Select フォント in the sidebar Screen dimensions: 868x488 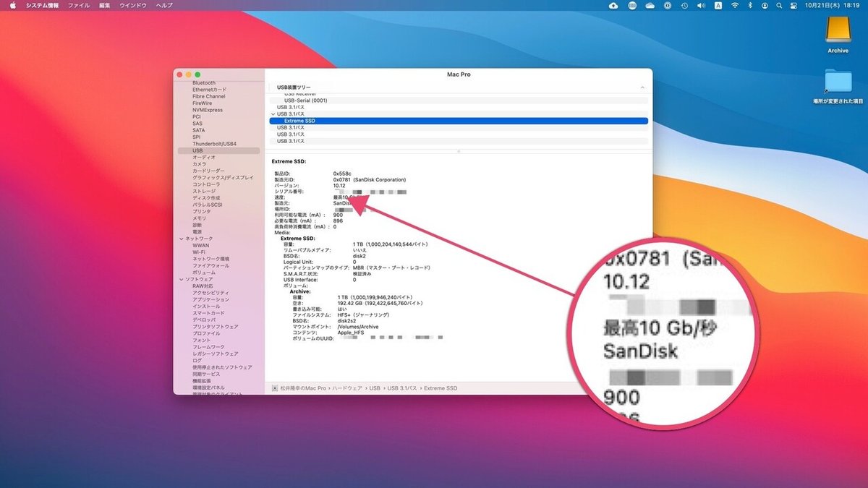201,340
